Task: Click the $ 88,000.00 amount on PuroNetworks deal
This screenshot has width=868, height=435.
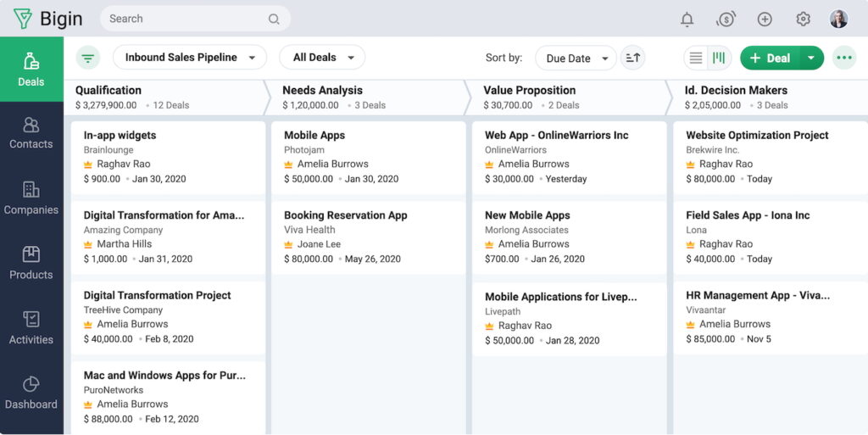Action: (108, 419)
